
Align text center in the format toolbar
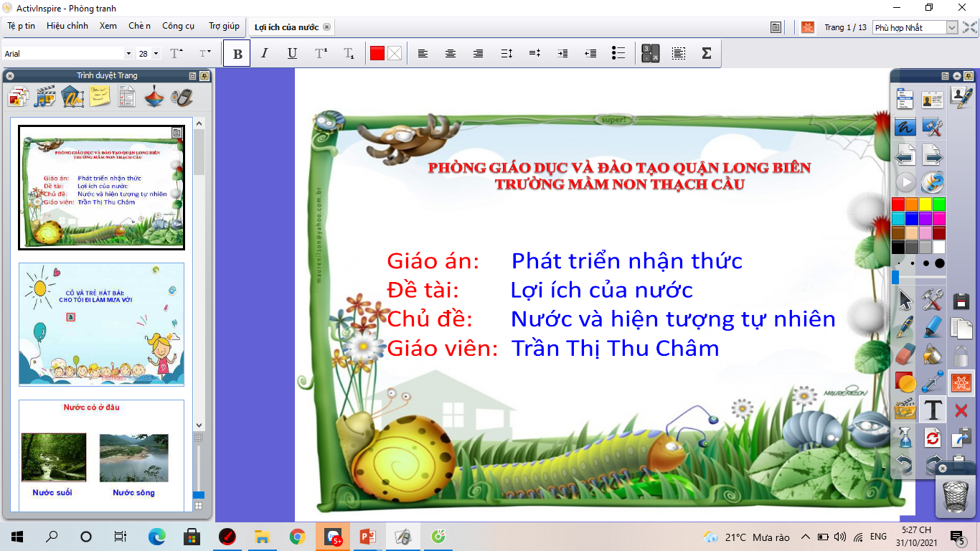click(451, 54)
